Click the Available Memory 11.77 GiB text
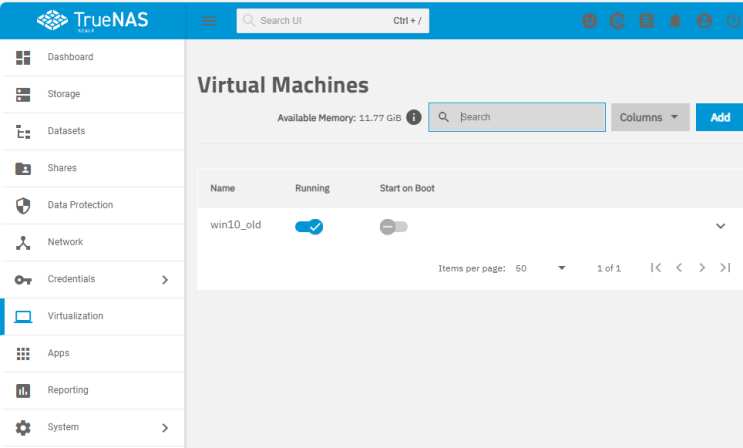The image size is (743, 448). pos(339,118)
